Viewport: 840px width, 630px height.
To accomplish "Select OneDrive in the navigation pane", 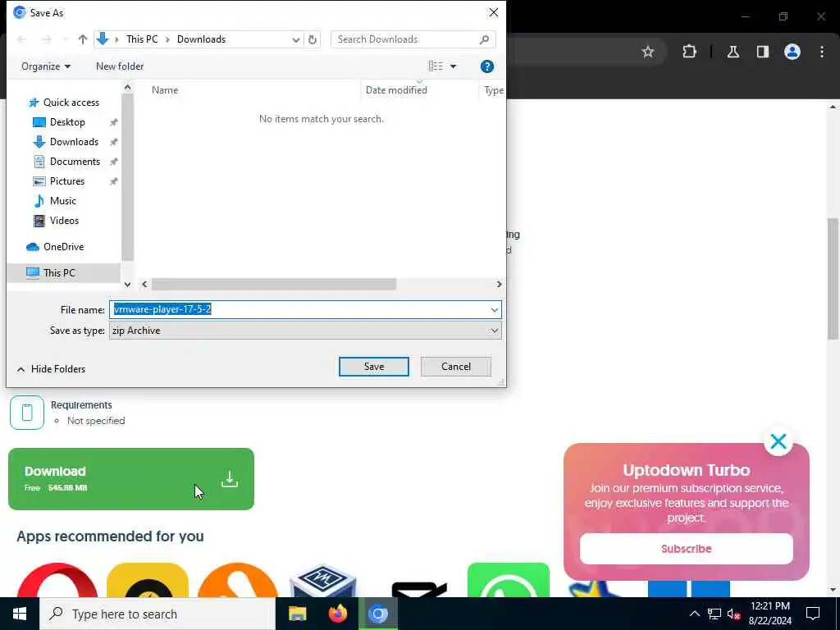I will pyautogui.click(x=63, y=247).
